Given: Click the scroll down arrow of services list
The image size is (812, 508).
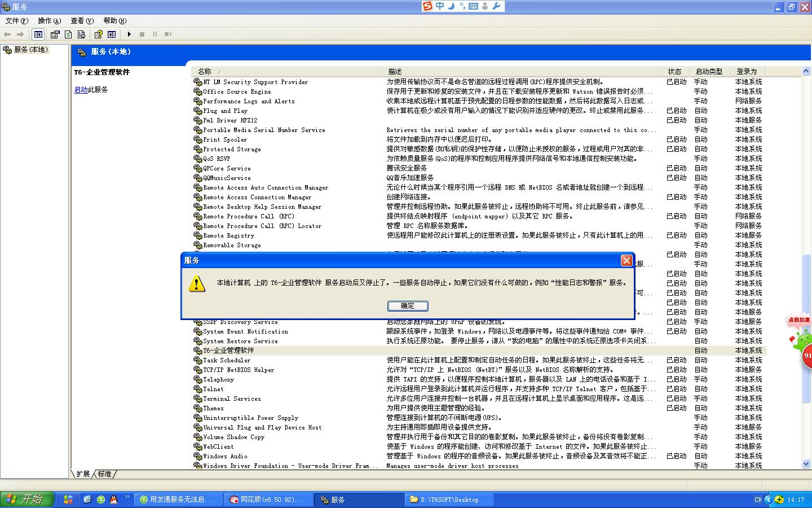Looking at the screenshot, I should pos(806,464).
